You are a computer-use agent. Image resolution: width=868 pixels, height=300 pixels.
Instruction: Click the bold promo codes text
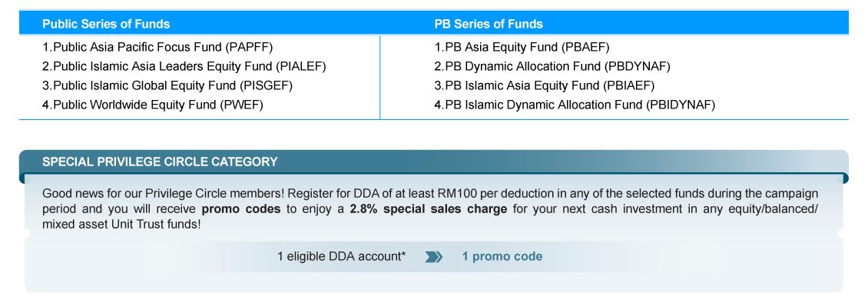241,210
